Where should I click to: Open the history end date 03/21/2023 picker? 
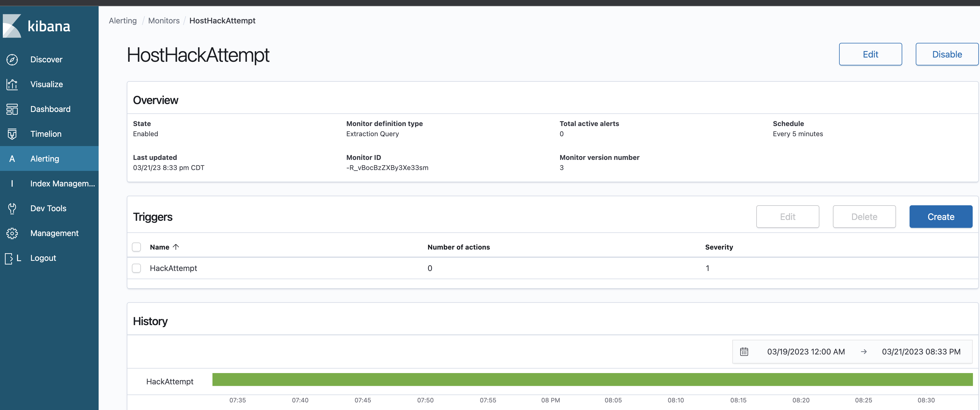coord(921,352)
